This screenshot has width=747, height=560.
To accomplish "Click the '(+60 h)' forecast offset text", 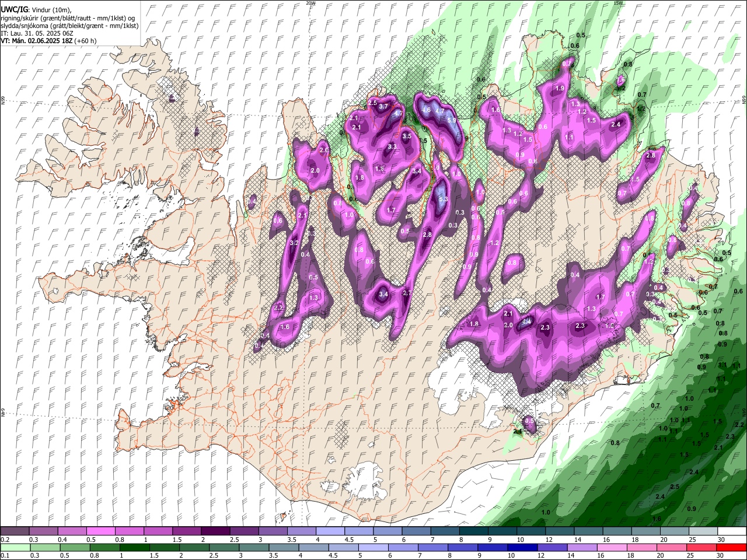I will pos(85,41).
